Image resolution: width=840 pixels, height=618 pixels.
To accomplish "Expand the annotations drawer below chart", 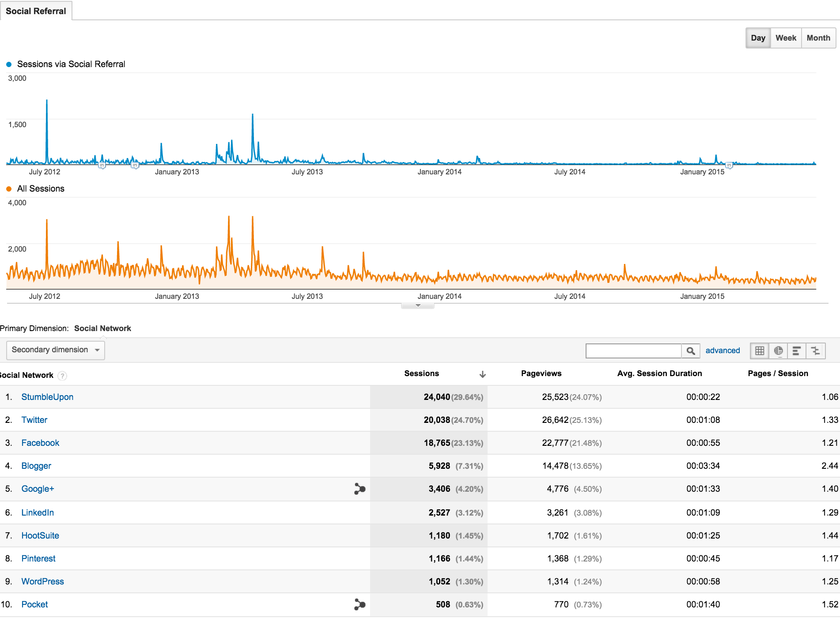I will click(x=418, y=305).
